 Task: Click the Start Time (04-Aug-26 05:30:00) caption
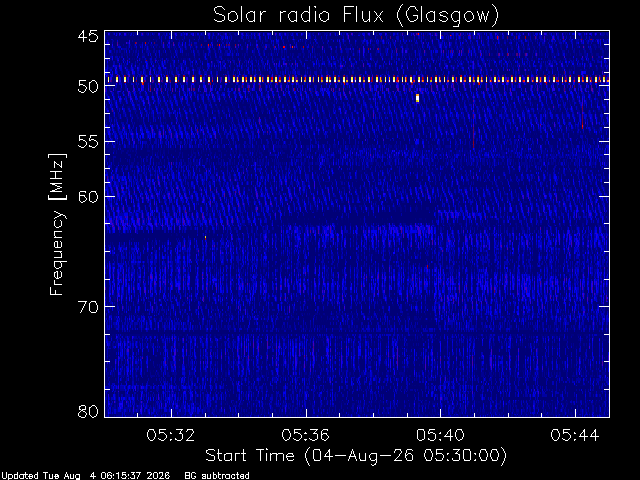coord(356,456)
